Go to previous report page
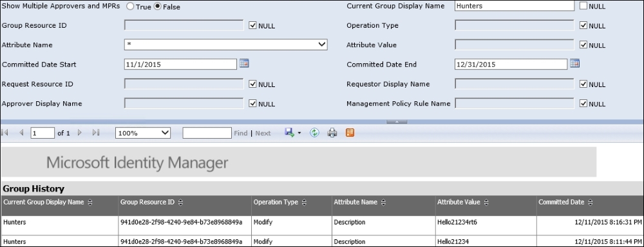This screenshot has height=247, width=644. [21, 133]
